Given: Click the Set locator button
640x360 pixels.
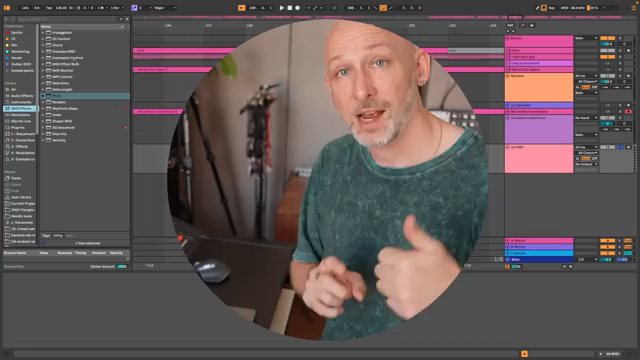Looking at the screenshot, I should click(x=510, y=25).
